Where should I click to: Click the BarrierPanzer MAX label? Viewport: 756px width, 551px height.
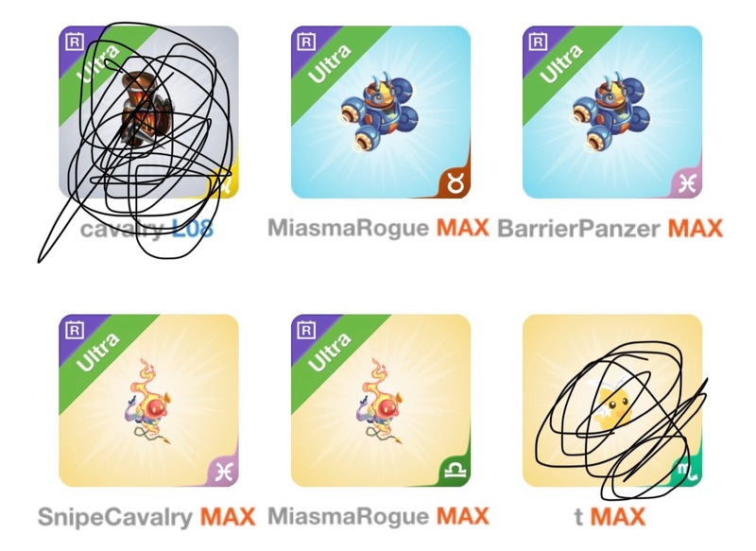pyautogui.click(x=610, y=228)
